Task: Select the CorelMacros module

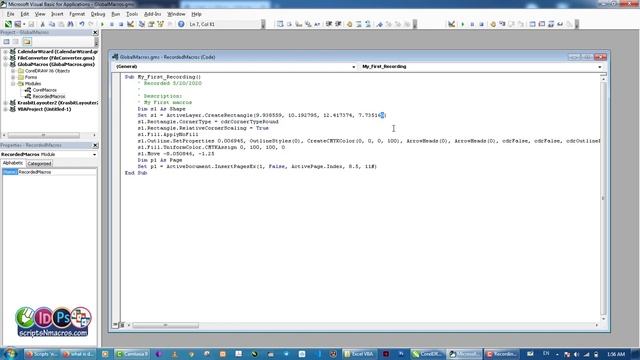Action: (x=44, y=90)
